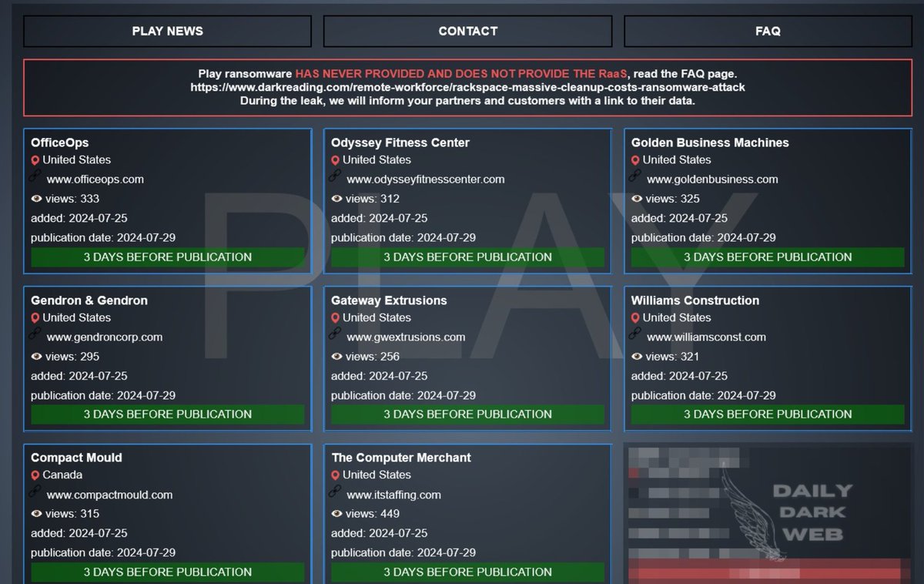Click the location pin icon in OfficeOps card

pyautogui.click(x=35, y=160)
